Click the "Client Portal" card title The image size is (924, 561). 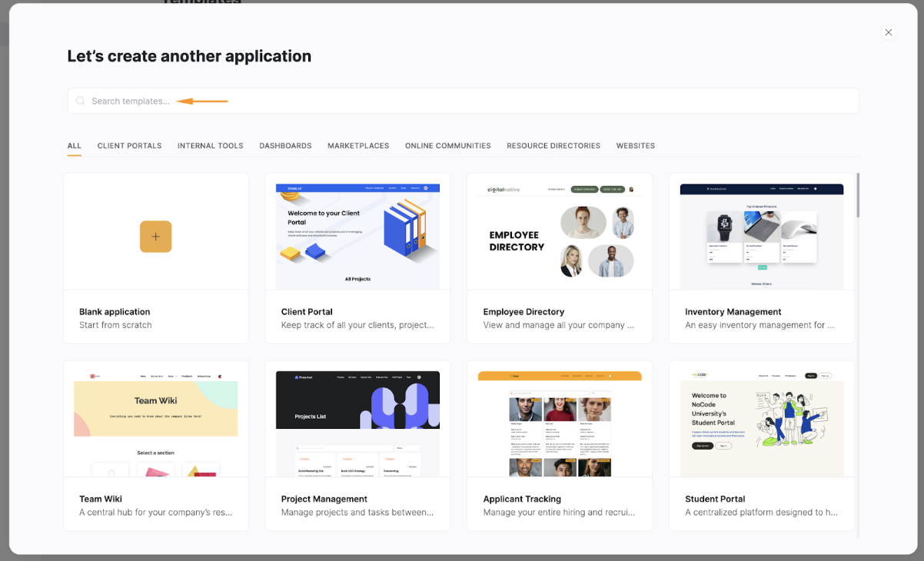[x=307, y=312]
